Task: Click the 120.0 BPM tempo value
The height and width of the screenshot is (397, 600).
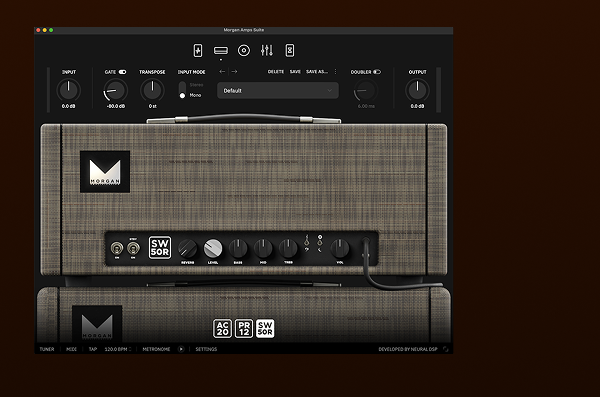Action: 116,349
